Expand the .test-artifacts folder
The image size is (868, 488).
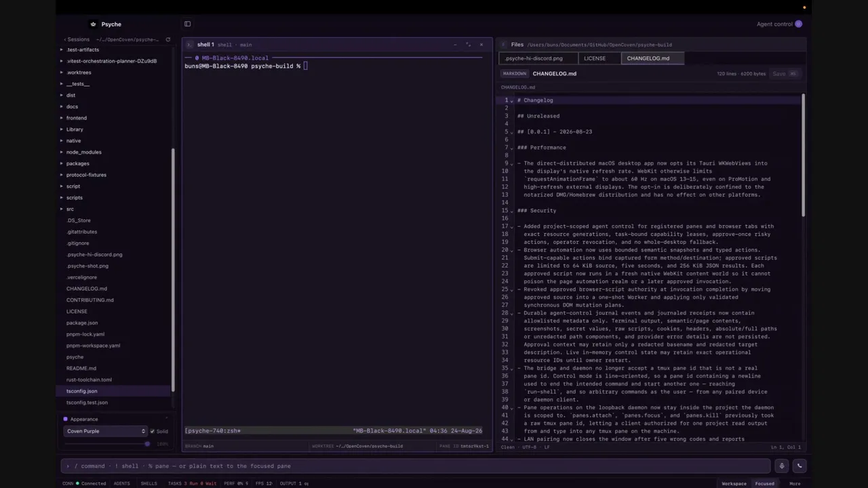pos(62,49)
